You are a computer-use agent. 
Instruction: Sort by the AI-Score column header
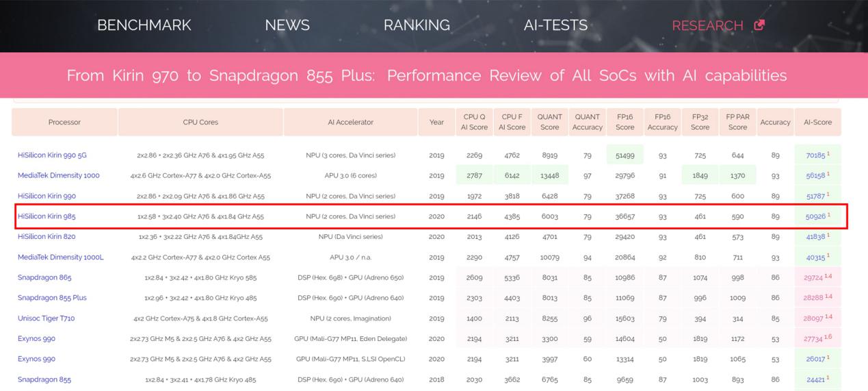coord(817,122)
